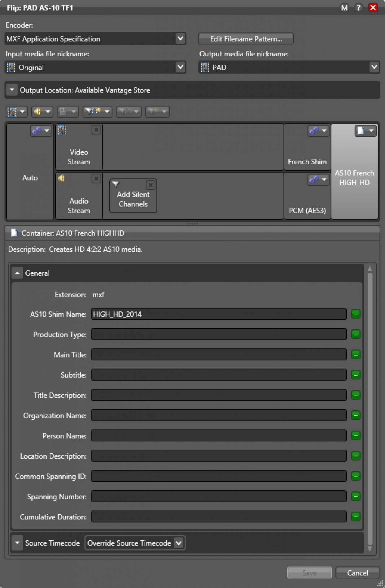Open the PCM (AES3) codec gear menu
This screenshot has height=588, width=385.
coord(318,179)
